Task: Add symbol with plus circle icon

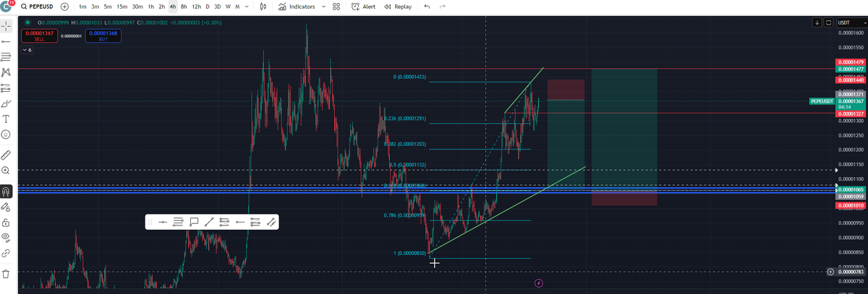Action: pos(65,7)
